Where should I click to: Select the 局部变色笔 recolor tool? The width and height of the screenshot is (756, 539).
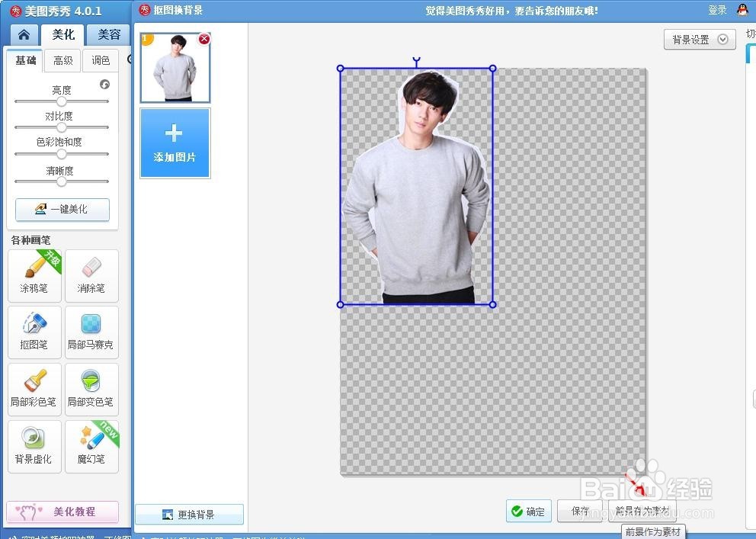pyautogui.click(x=91, y=389)
